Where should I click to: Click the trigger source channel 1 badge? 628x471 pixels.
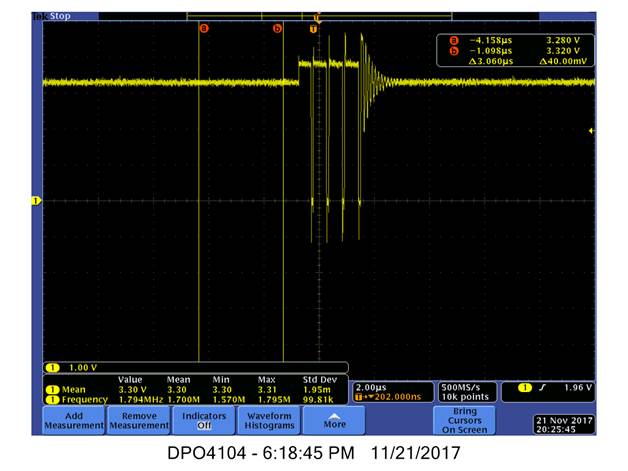coord(525,388)
